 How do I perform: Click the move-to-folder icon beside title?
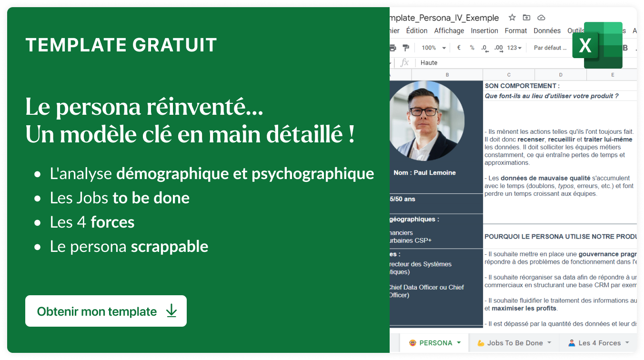pos(526,18)
